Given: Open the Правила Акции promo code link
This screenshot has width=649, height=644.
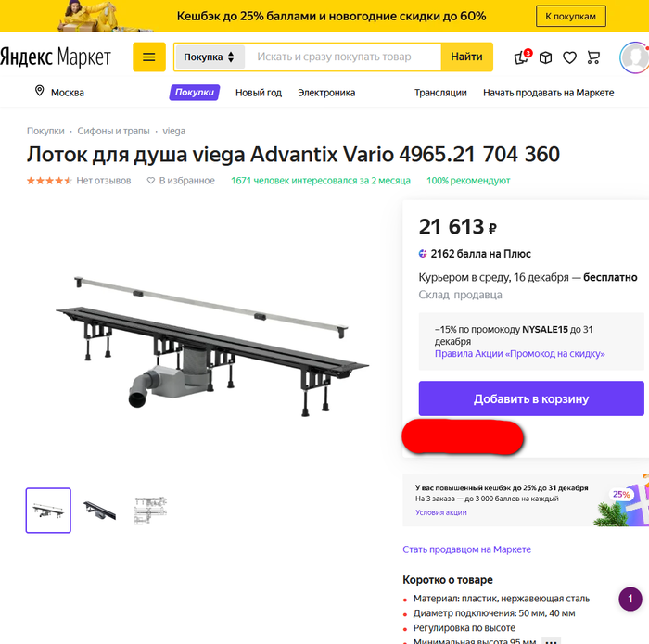Looking at the screenshot, I should (519, 354).
